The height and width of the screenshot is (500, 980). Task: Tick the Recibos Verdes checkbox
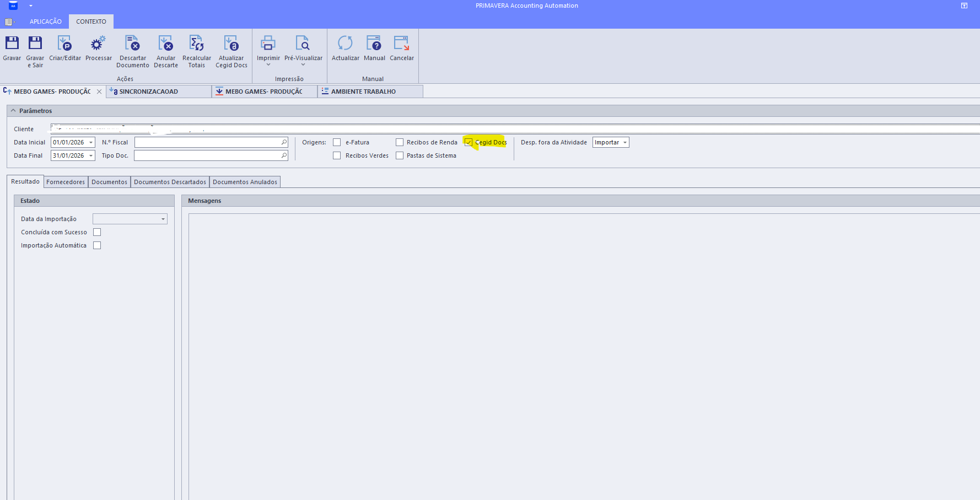click(337, 155)
